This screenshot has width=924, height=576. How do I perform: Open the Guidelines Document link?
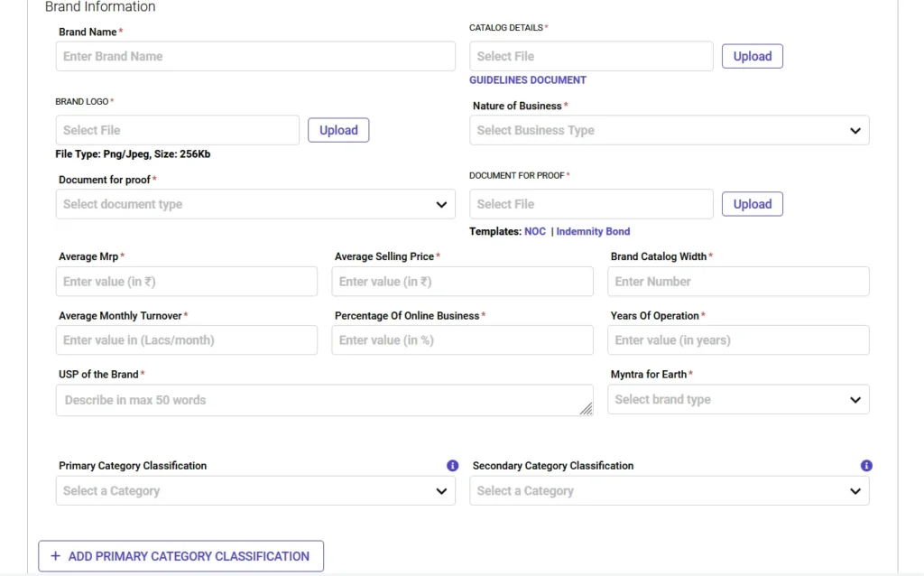point(528,80)
